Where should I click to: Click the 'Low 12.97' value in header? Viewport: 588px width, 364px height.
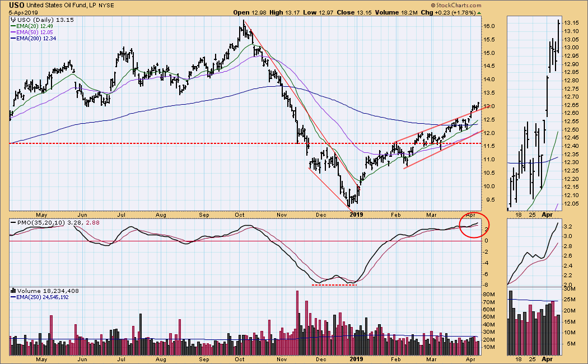(319, 12)
